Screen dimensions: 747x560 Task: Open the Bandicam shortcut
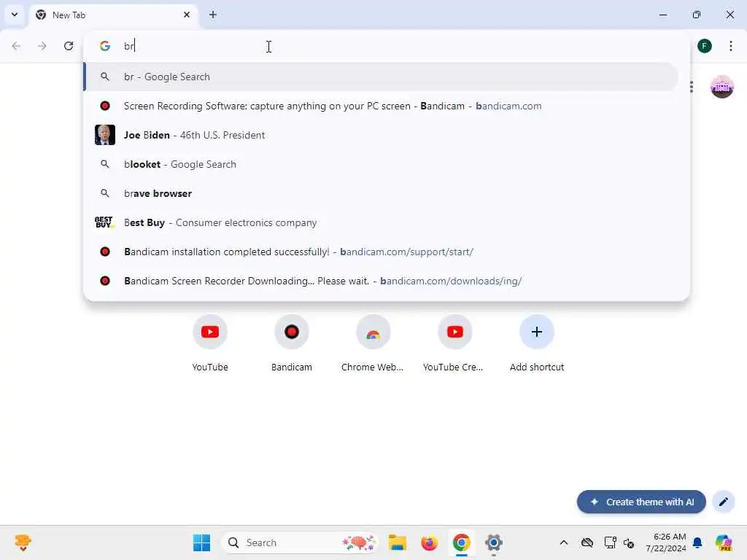[x=292, y=343]
